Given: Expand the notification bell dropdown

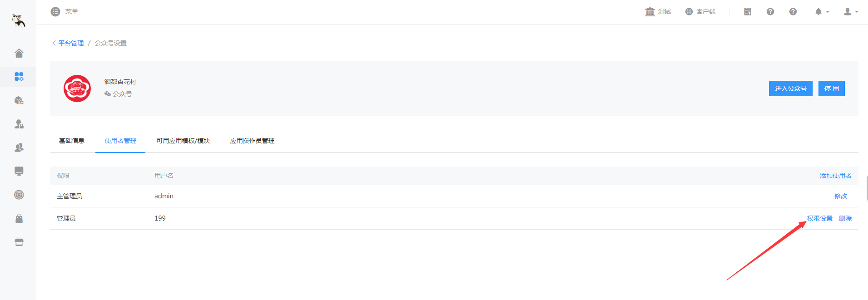Looking at the screenshot, I should (x=822, y=12).
